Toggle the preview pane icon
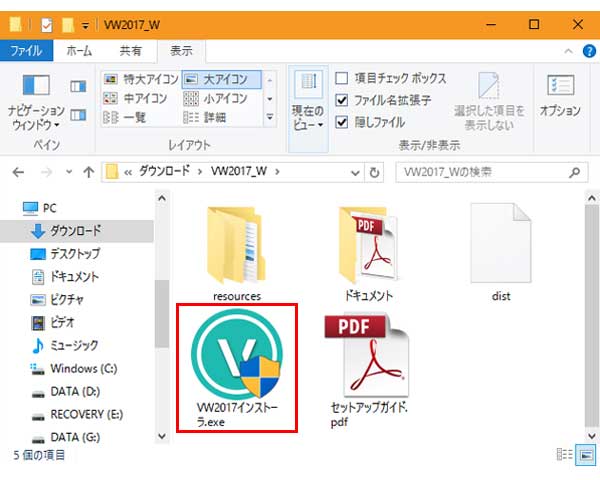The height and width of the screenshot is (480, 600). coord(78,87)
